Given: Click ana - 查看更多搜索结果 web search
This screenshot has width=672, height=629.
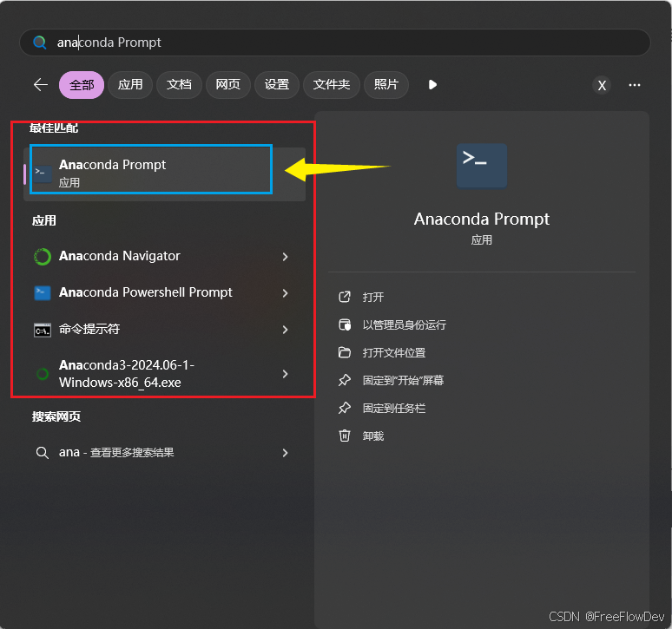Looking at the screenshot, I should coord(165,453).
